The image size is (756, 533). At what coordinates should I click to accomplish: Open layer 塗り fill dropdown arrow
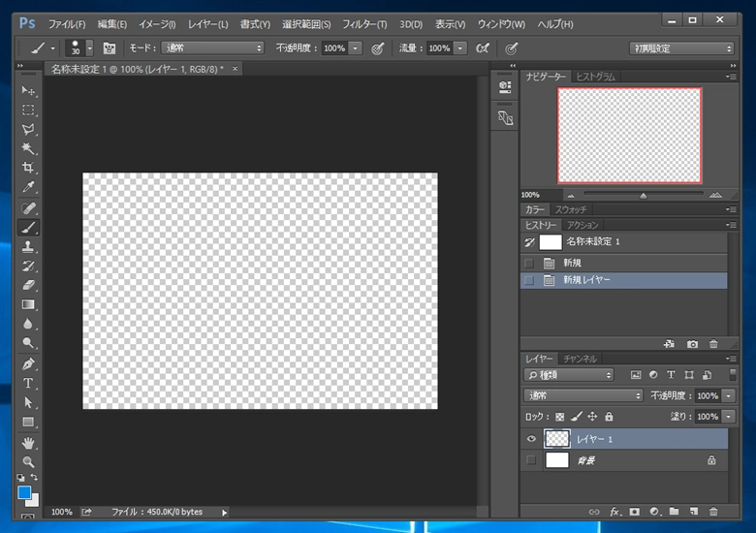(x=729, y=417)
